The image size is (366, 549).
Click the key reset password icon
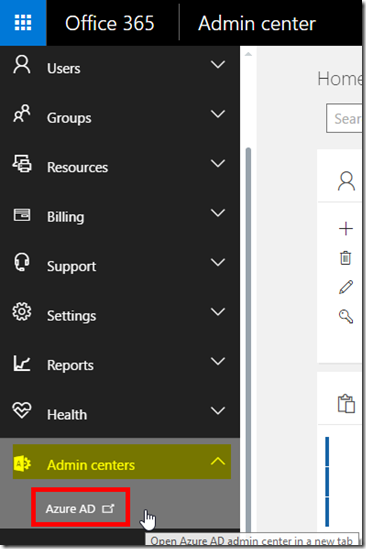pos(346,316)
